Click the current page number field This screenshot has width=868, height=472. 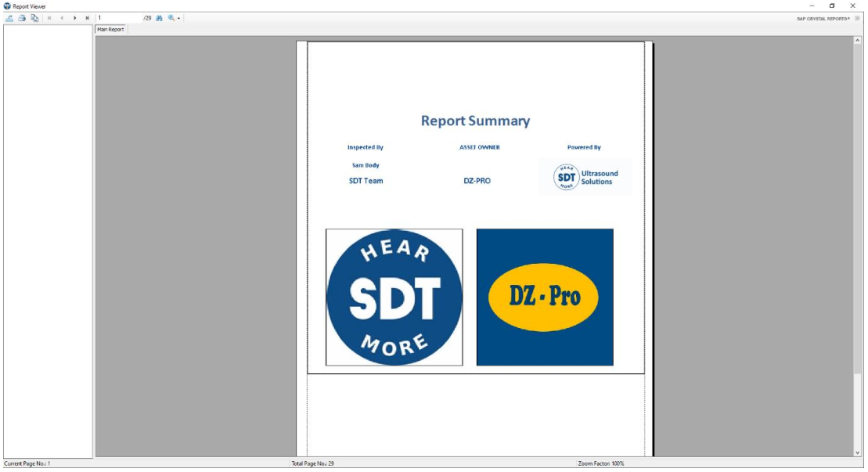point(117,18)
